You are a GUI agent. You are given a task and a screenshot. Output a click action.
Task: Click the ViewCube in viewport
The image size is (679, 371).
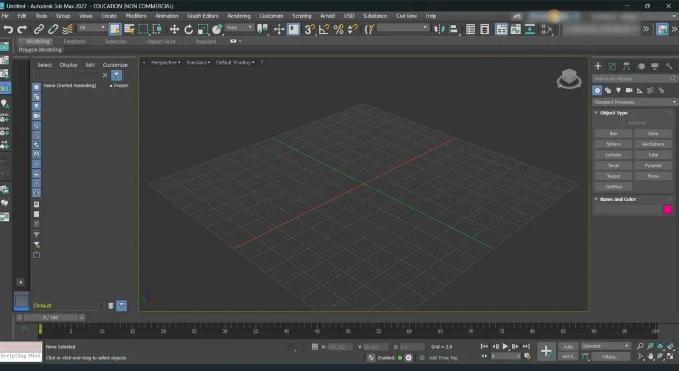pos(569,79)
